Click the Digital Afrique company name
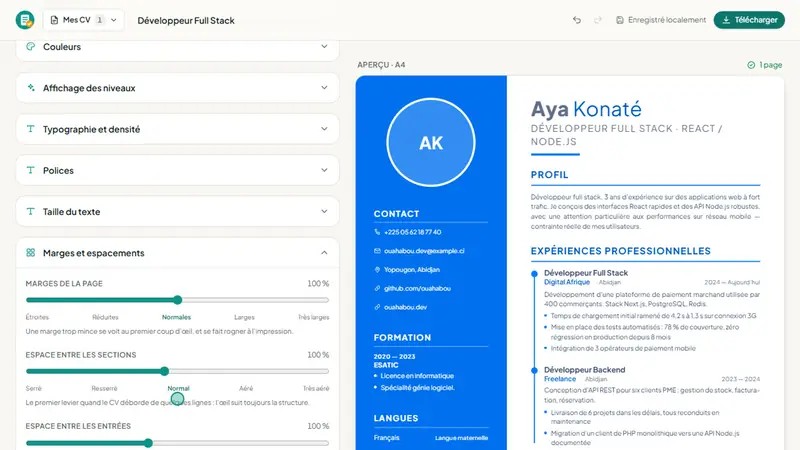Image resolution: width=800 pixels, height=450 pixels. coord(567,282)
